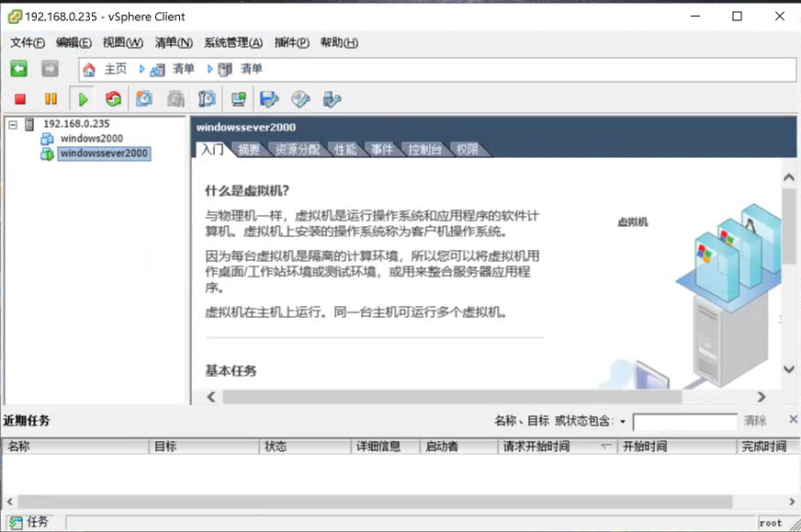This screenshot has height=532, width=801.
Task: Open the 文件(F) menu
Action: click(x=28, y=42)
